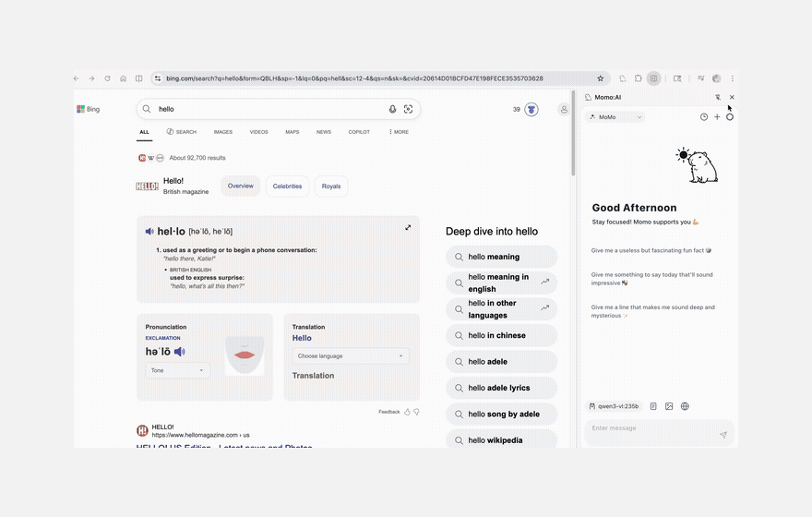
Task: Open the 'hello wikipedia' suggestion
Action: tap(501, 439)
